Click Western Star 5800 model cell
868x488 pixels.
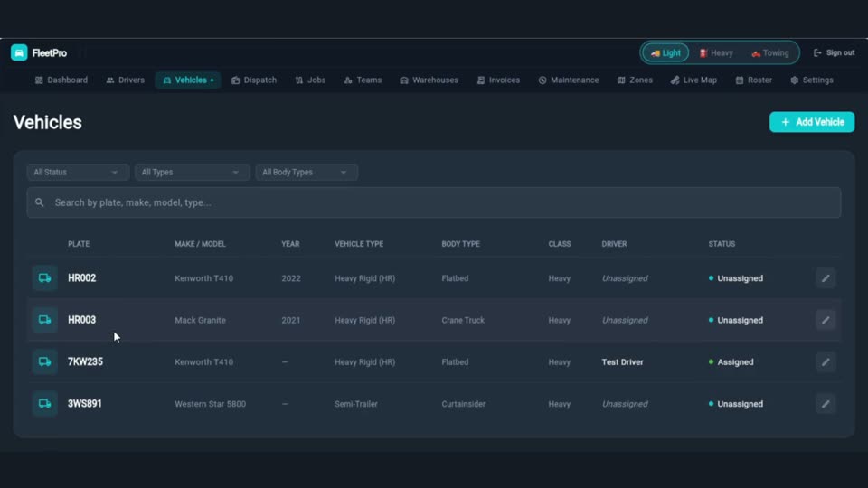tap(211, 404)
